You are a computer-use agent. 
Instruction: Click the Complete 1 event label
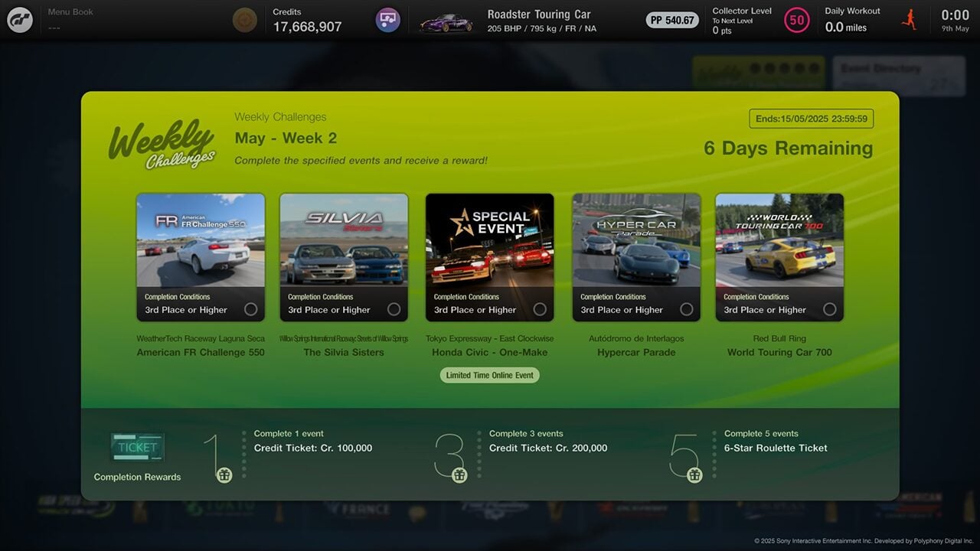pos(289,433)
